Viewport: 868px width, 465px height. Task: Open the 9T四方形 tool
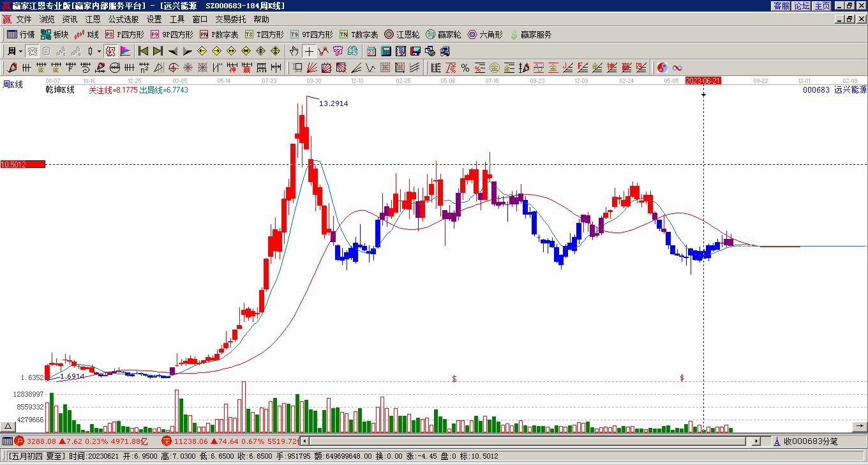pos(311,34)
